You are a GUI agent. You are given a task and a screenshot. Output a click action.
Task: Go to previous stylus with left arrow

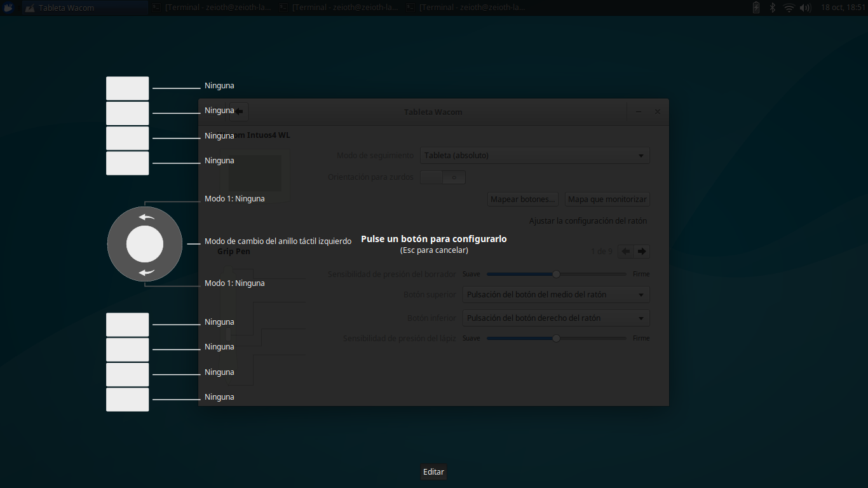(626, 252)
